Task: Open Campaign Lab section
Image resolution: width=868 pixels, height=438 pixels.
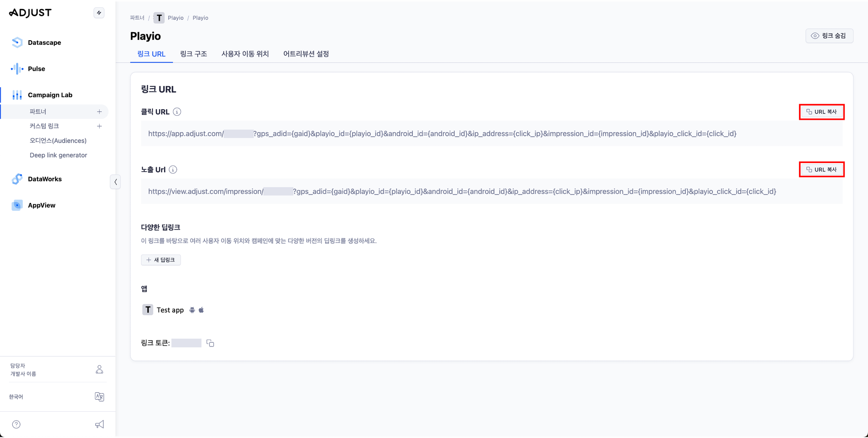Action: [x=50, y=95]
